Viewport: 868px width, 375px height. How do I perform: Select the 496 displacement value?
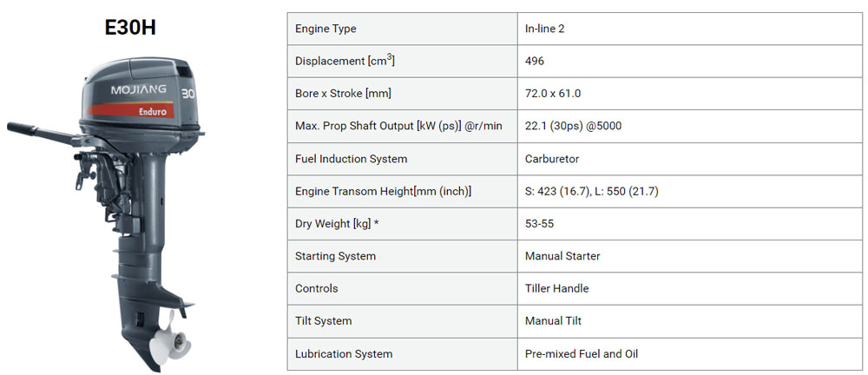535,61
